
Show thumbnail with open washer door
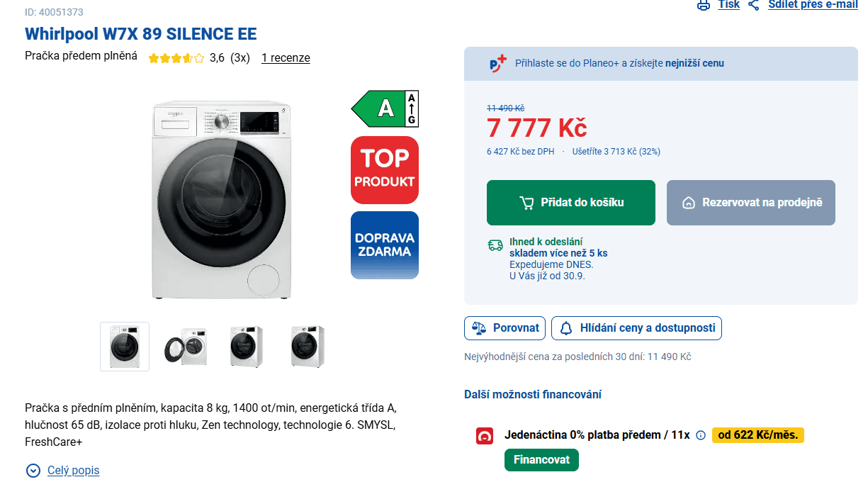click(186, 347)
